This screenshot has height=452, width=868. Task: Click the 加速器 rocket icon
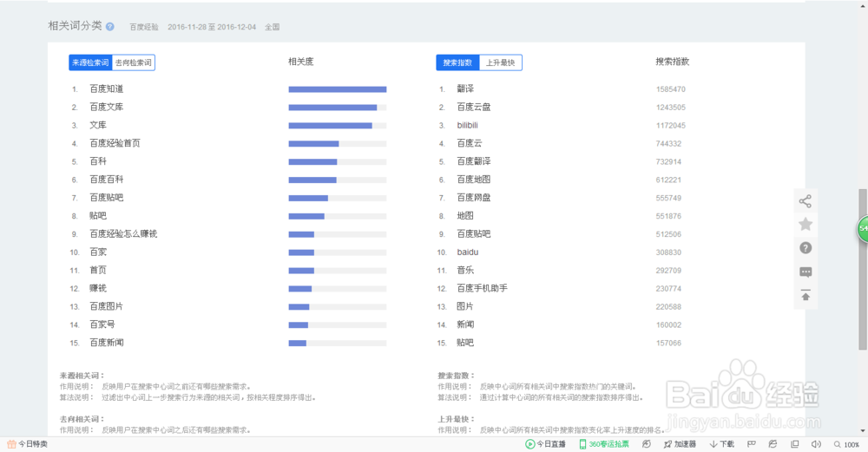[667, 443]
